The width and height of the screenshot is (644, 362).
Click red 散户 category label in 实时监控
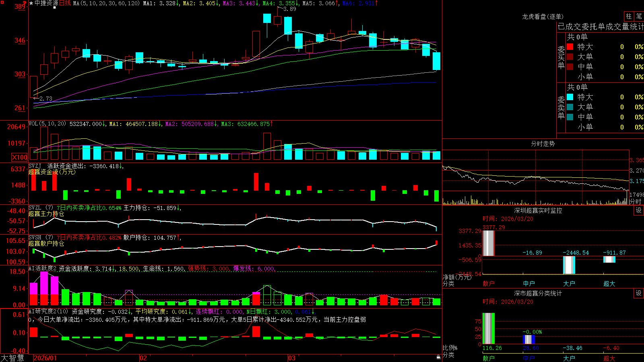tap(489, 283)
